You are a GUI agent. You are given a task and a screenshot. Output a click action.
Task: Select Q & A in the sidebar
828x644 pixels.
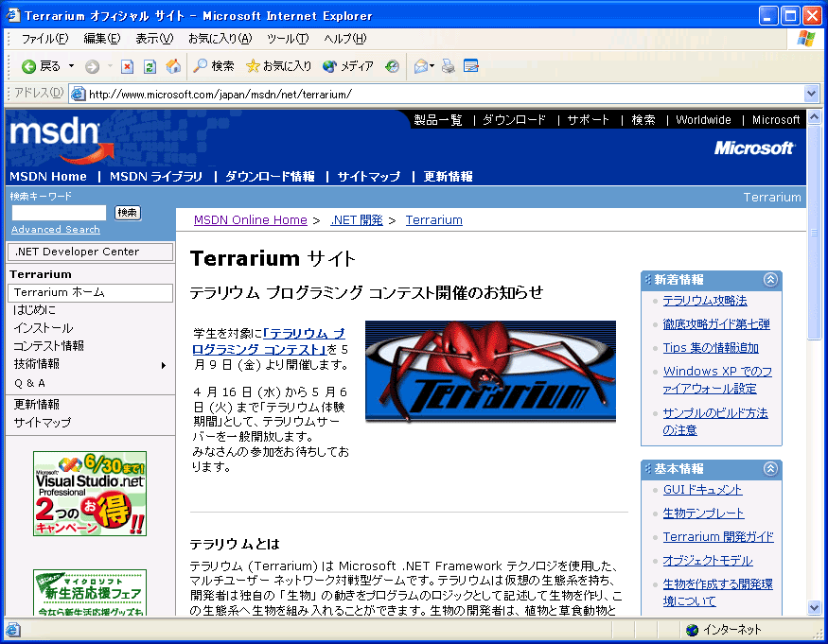coord(29,383)
